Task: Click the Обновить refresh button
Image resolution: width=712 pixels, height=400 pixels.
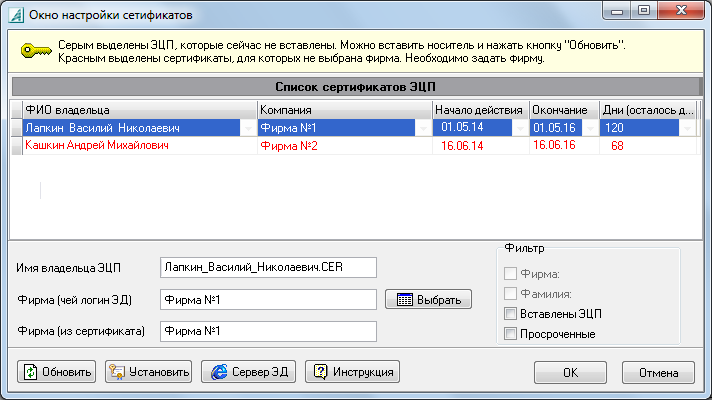Action: click(x=57, y=372)
